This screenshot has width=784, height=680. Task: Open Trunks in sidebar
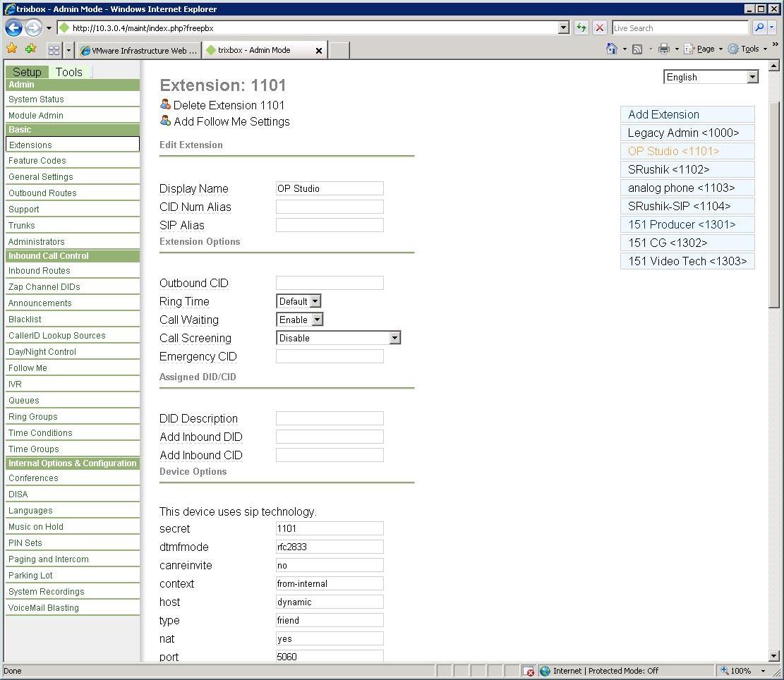[73, 225]
